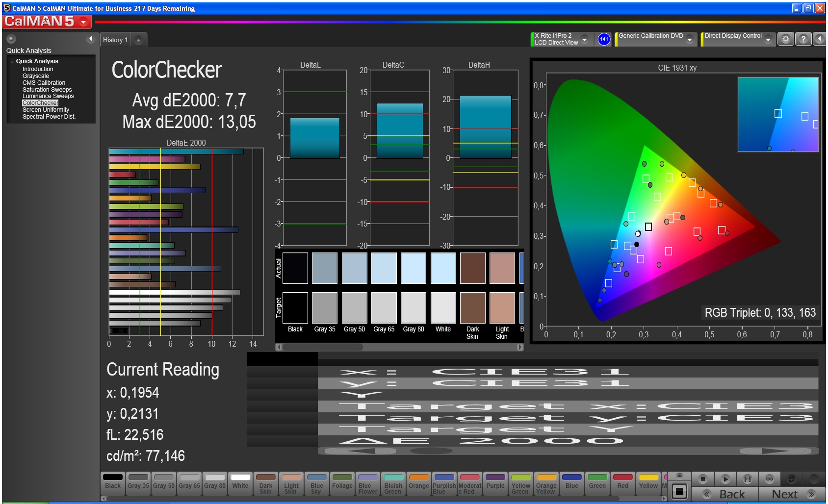
Task: Open the CalMAN 5 main menu dropdown
Action: pyautogui.click(x=83, y=22)
